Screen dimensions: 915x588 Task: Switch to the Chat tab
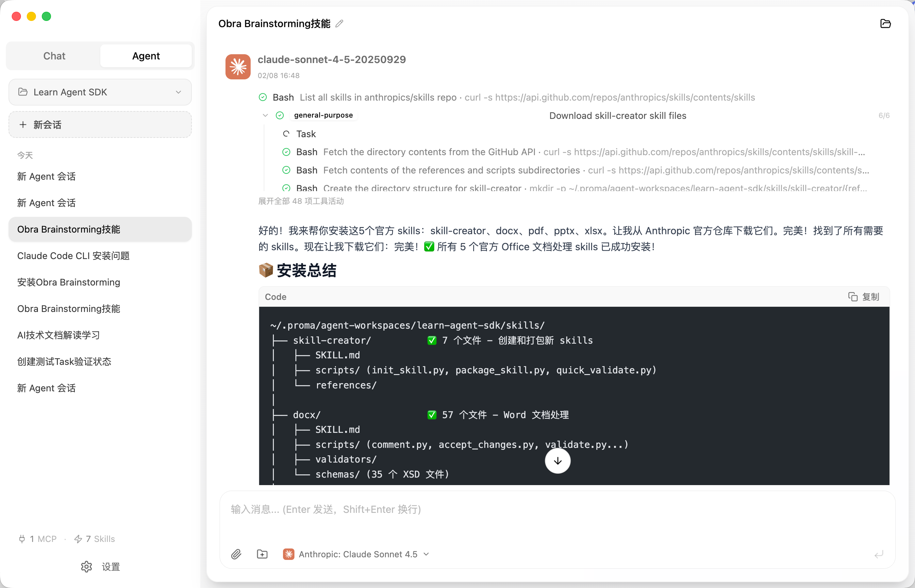click(54, 56)
